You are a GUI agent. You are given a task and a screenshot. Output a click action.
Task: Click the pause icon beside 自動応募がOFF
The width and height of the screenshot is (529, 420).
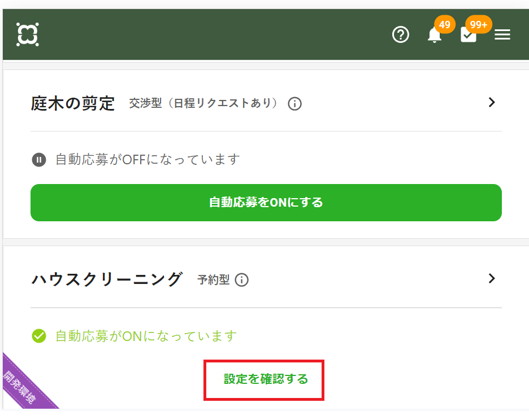[39, 160]
